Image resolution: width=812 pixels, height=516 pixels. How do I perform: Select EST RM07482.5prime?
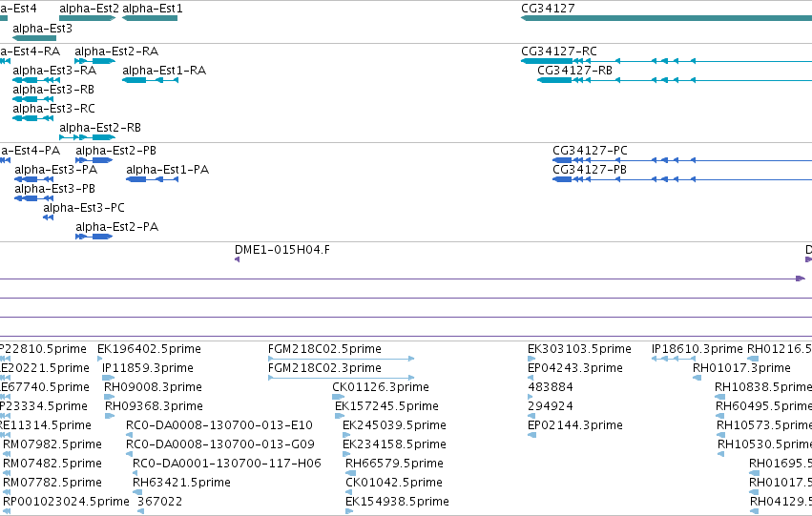pos(7,474)
